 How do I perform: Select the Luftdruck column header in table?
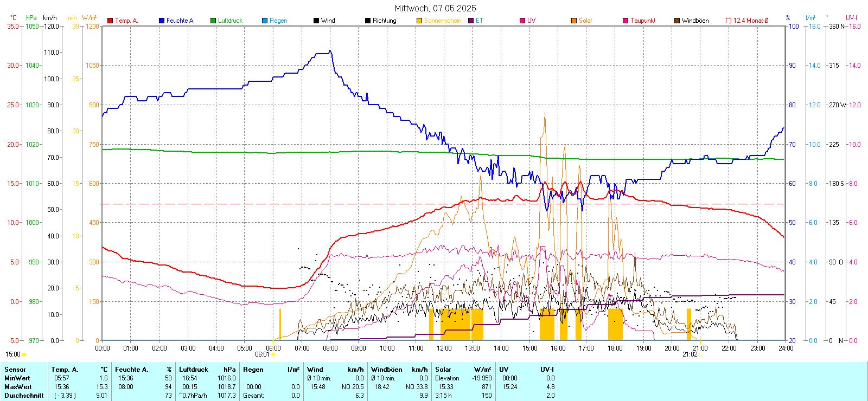click(194, 370)
